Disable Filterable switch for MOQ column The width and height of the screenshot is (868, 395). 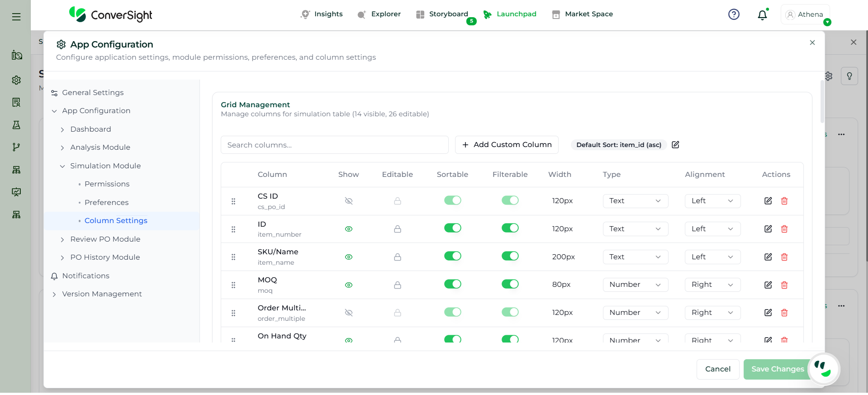[510, 284]
